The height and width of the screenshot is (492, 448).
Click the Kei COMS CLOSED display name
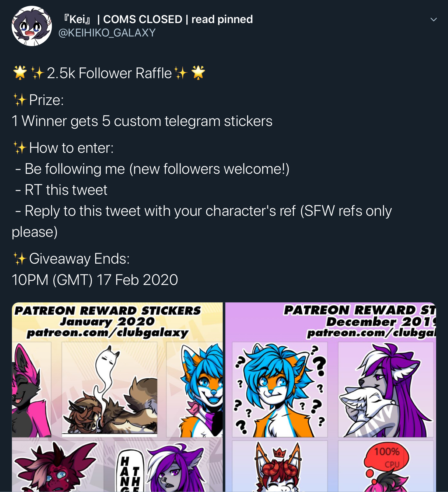(x=157, y=19)
